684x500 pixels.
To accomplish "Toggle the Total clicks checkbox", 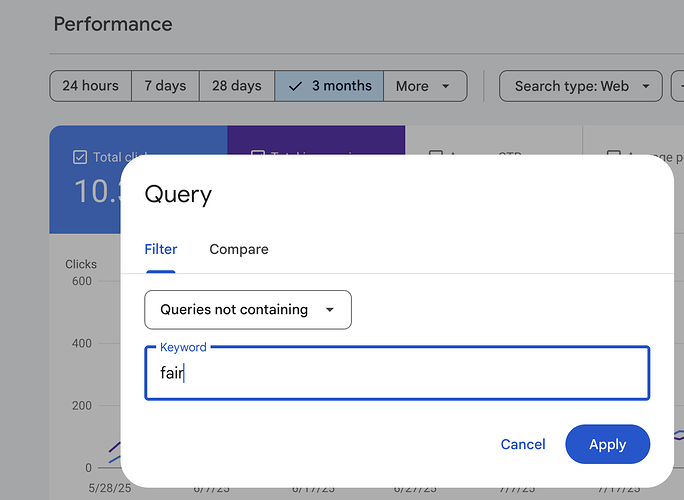I will 80,157.
